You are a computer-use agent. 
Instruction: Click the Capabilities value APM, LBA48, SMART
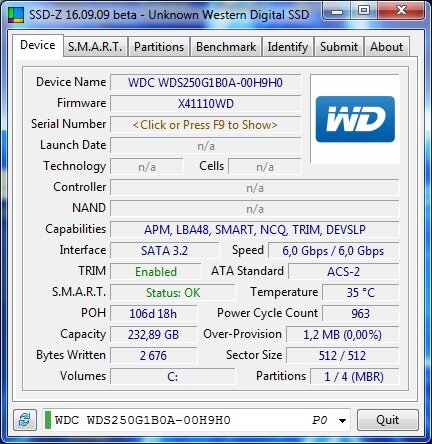(255, 230)
